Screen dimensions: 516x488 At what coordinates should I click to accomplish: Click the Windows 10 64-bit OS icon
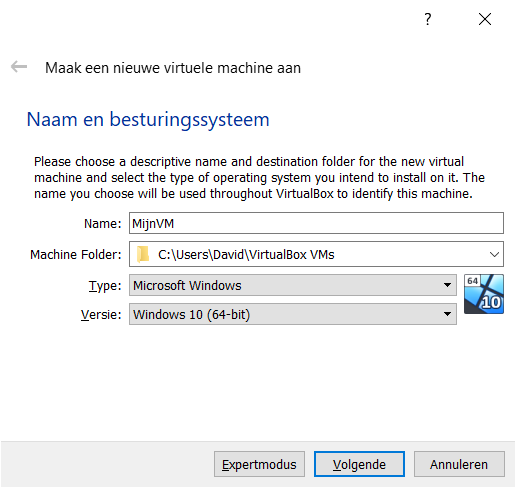[484, 294]
